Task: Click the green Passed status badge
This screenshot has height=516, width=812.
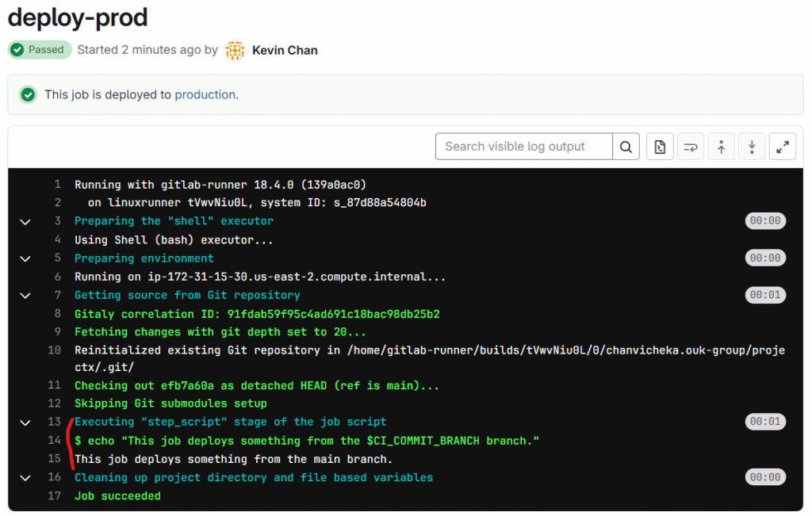Action: click(40, 50)
